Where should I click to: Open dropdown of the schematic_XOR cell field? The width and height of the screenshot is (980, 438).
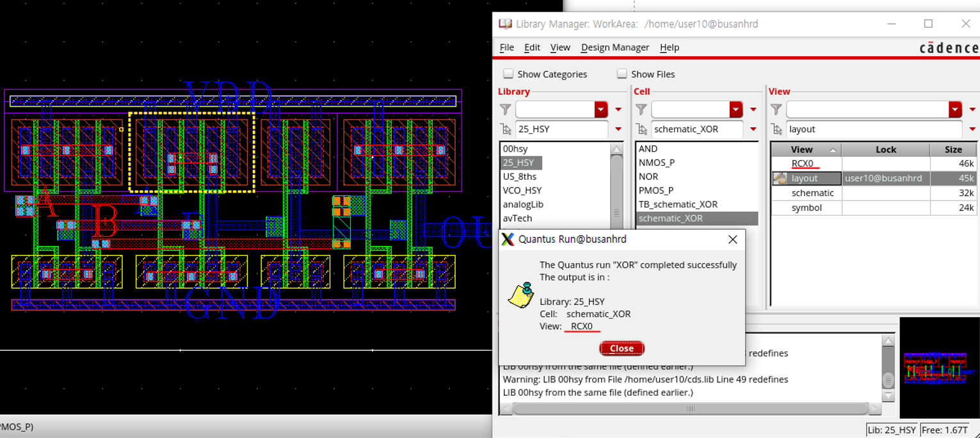coord(753,129)
